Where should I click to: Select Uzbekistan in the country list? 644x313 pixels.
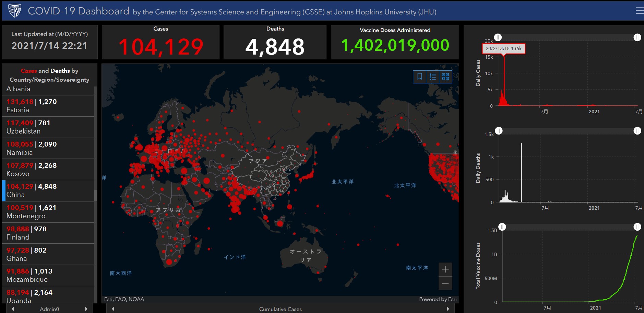48,127
